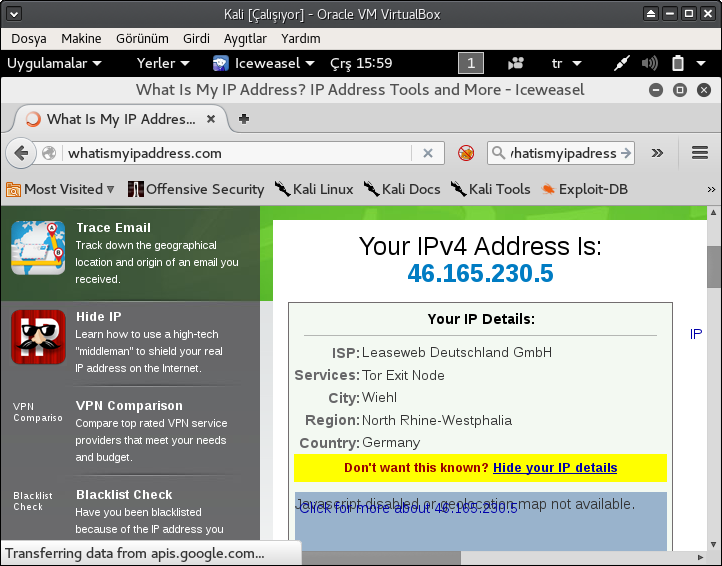Screen dimensions: 722x566
Task: Select the What Is My IP Address tab
Action: click(112, 119)
